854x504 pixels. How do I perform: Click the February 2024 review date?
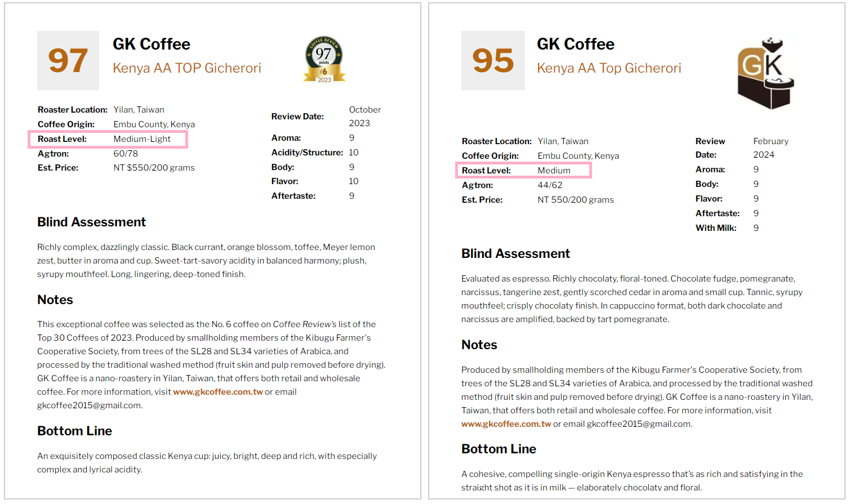click(771, 148)
